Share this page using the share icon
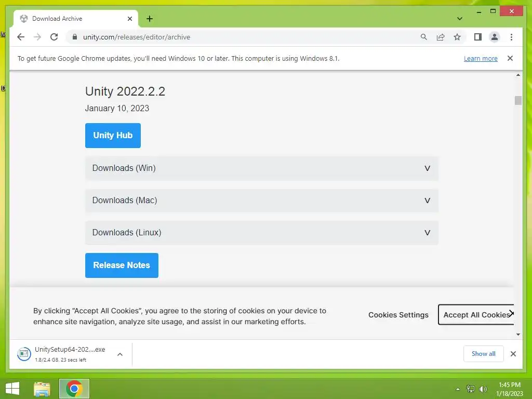 pyautogui.click(x=441, y=37)
